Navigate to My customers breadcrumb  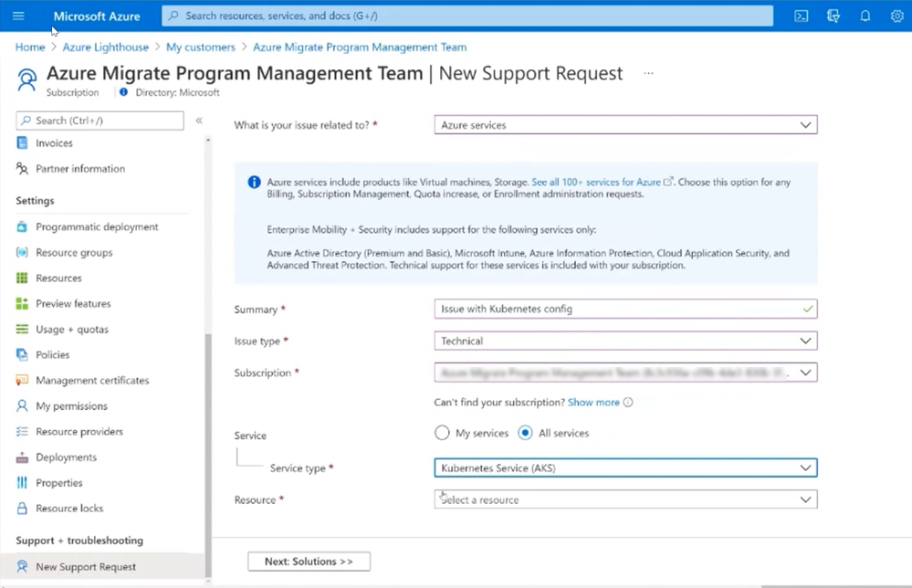coord(201,47)
